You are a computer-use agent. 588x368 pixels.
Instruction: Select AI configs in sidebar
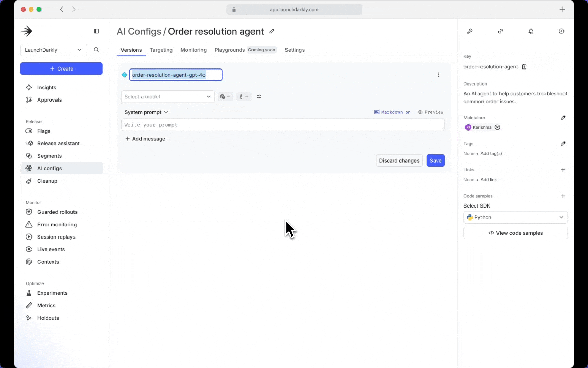click(61, 168)
